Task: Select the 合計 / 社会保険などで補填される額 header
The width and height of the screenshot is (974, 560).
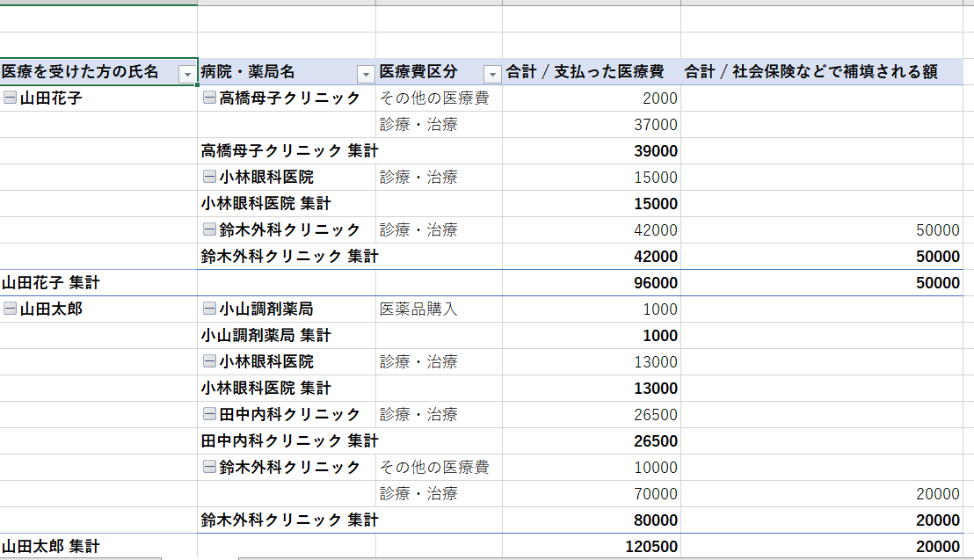Action: [810, 72]
